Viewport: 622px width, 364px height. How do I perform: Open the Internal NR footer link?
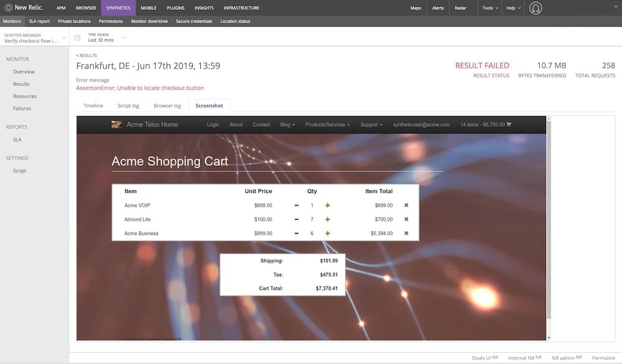tap(525, 358)
